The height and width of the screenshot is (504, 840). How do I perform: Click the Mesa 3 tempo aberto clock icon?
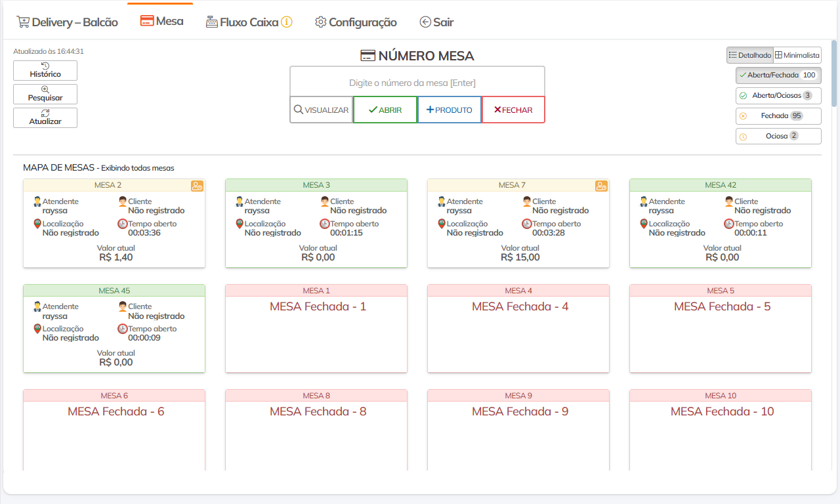[x=324, y=224]
